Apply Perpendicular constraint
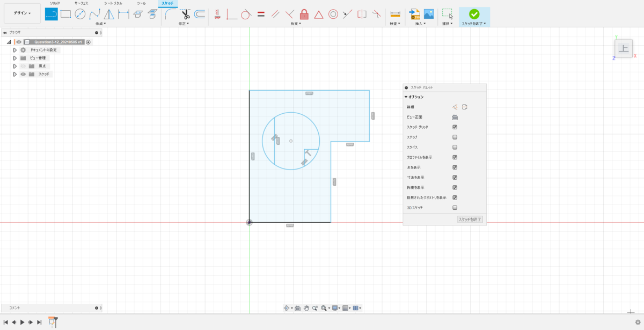This screenshot has height=330, width=644. [x=290, y=14]
